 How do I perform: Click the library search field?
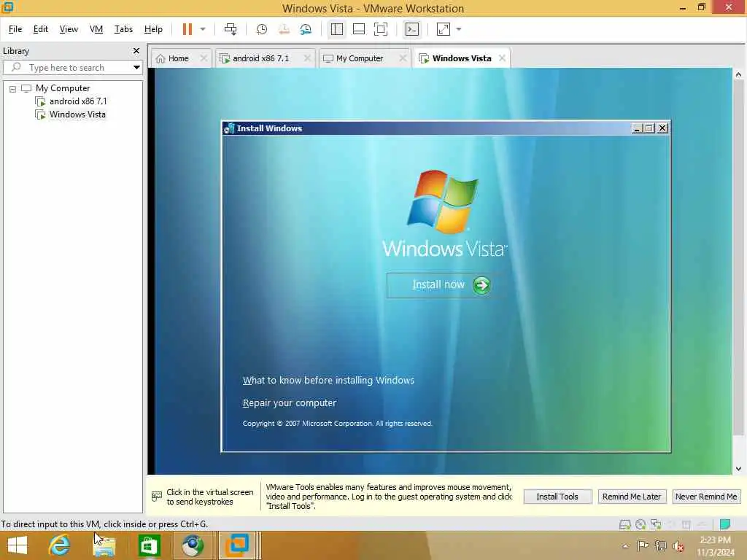72,68
